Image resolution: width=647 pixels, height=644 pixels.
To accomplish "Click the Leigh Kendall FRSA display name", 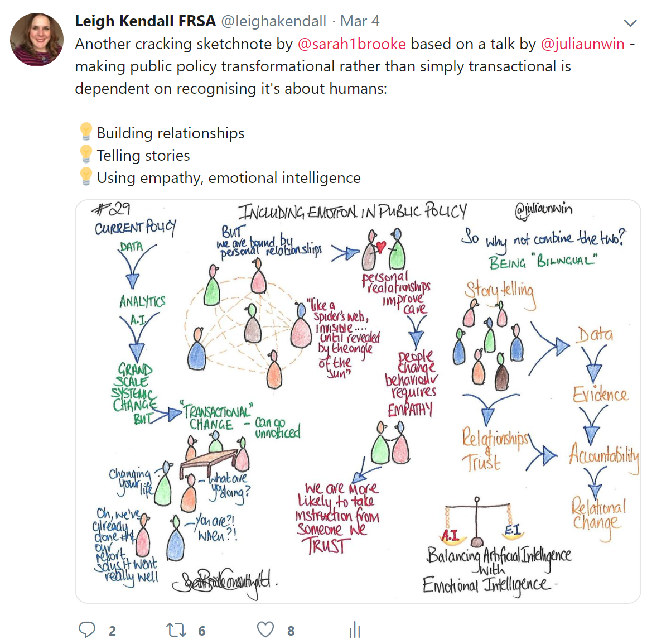I will (x=145, y=21).
